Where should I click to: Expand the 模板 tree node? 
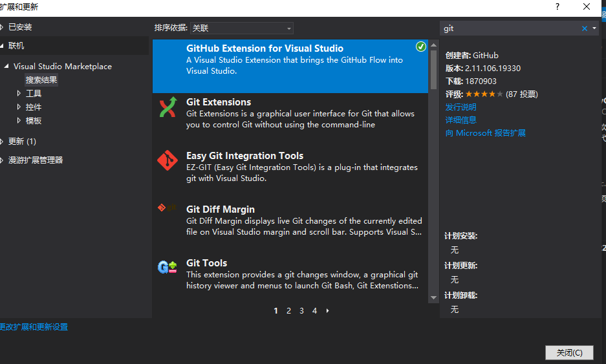(19, 120)
